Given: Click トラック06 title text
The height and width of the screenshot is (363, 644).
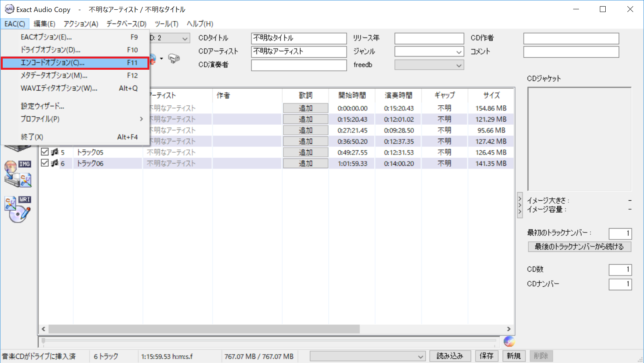Looking at the screenshot, I should tap(90, 163).
